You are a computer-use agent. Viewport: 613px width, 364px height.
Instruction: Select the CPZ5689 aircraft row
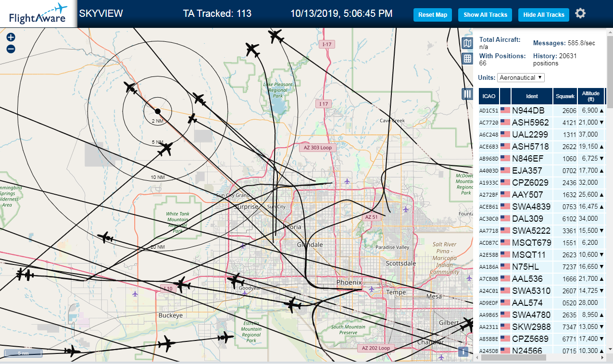542,339
